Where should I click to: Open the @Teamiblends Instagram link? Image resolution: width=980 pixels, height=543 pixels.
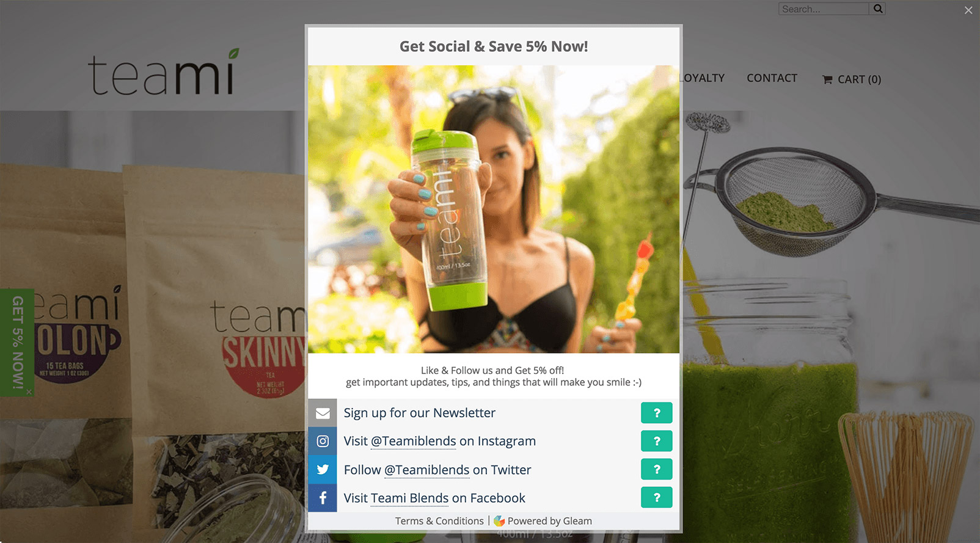tap(414, 441)
